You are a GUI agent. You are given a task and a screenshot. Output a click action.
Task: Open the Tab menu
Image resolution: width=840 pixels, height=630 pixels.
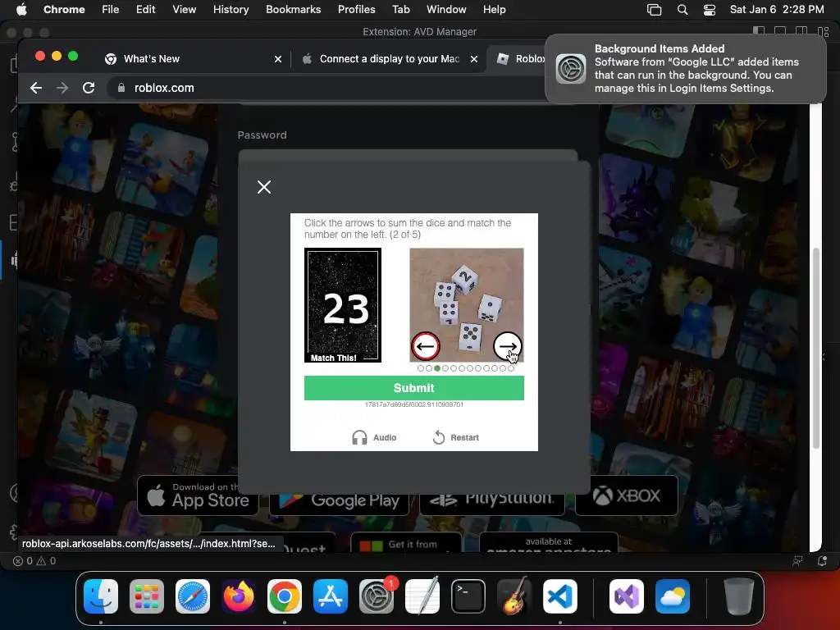click(400, 9)
